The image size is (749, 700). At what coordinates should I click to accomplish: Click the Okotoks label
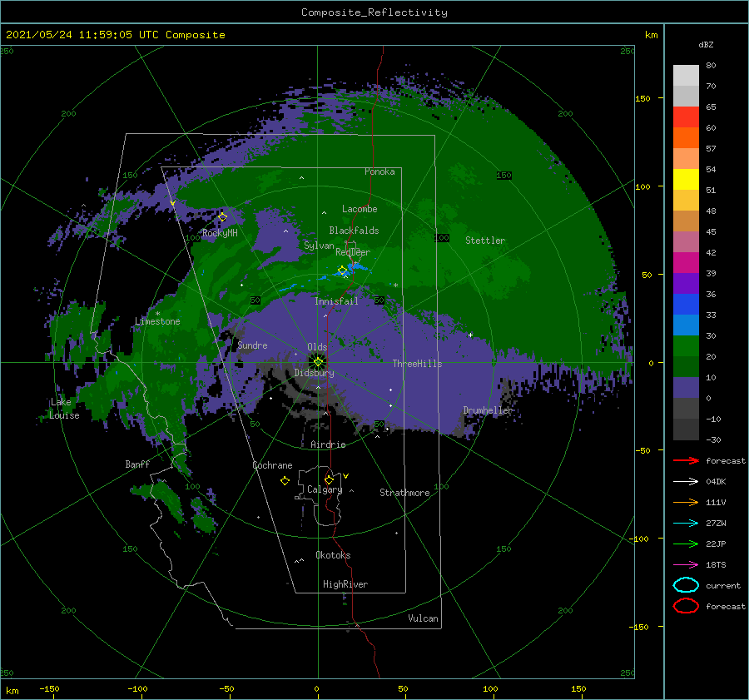coord(333,555)
